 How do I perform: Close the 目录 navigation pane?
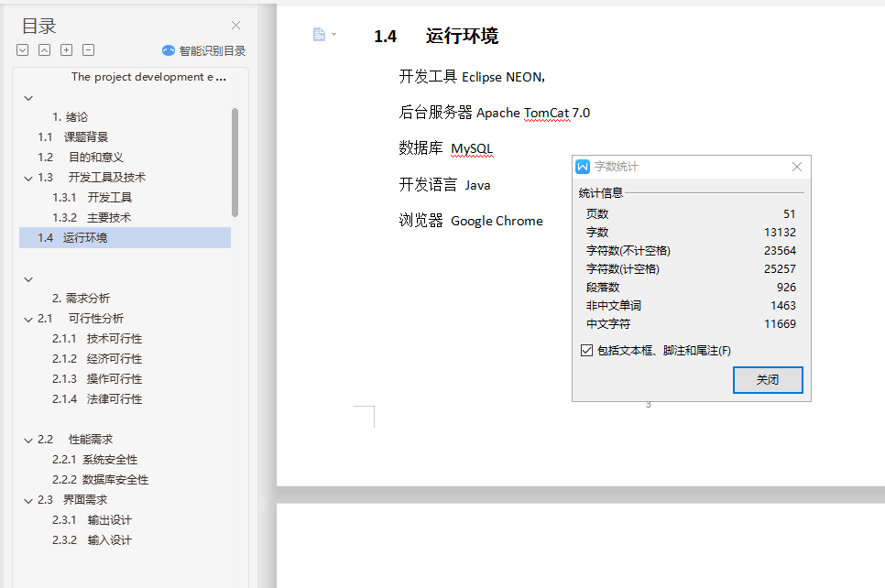click(236, 26)
